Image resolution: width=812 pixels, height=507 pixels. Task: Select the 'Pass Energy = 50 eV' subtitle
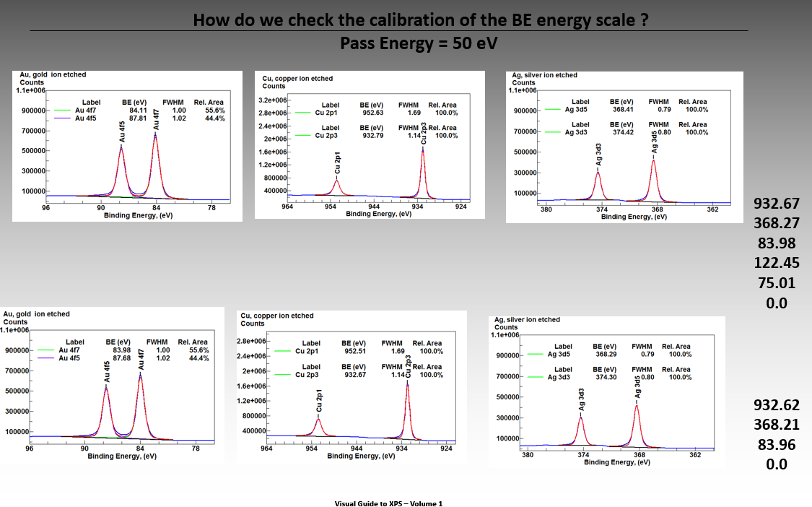pyautogui.click(x=419, y=43)
